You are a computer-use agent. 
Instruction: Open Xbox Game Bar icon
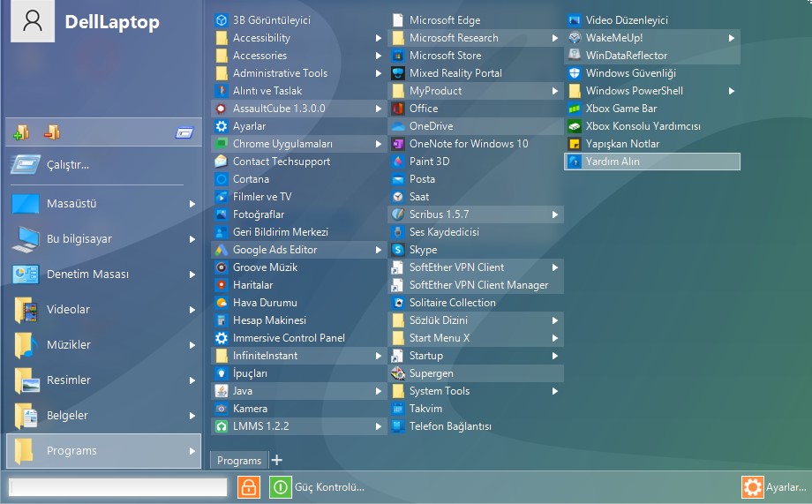point(575,109)
